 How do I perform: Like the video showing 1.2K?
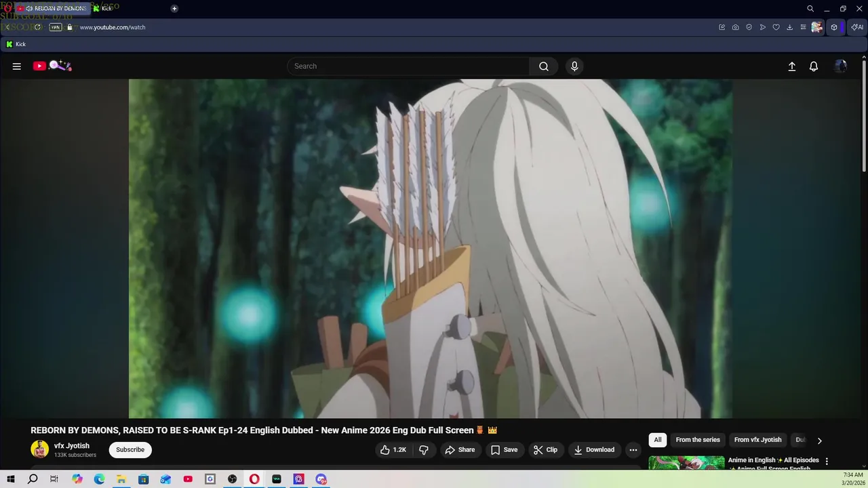[x=393, y=450]
